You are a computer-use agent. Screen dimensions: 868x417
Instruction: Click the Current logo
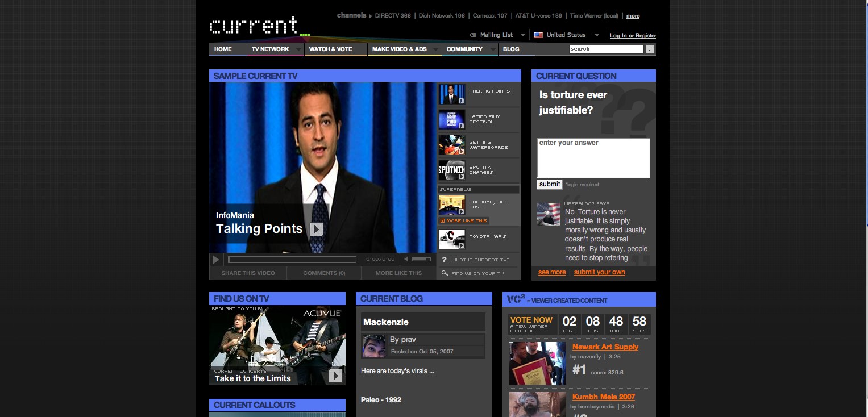(x=259, y=26)
